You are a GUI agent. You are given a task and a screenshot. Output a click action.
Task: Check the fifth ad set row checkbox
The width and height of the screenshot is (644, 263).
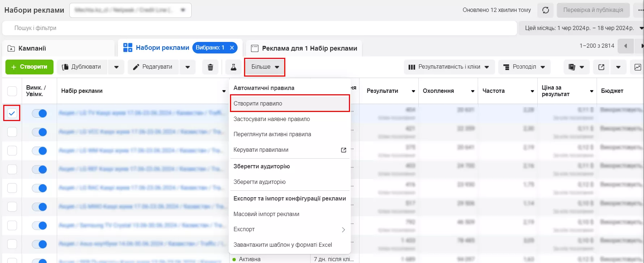point(12,189)
